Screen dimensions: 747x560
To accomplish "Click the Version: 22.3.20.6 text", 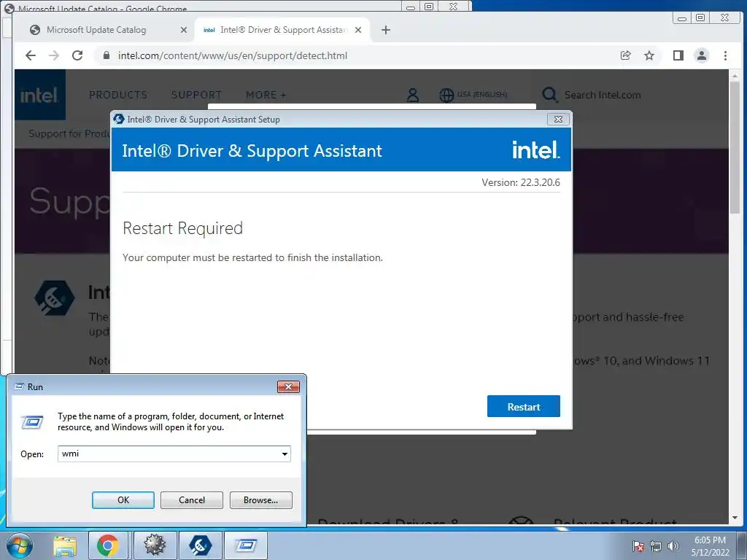I will [x=521, y=182].
